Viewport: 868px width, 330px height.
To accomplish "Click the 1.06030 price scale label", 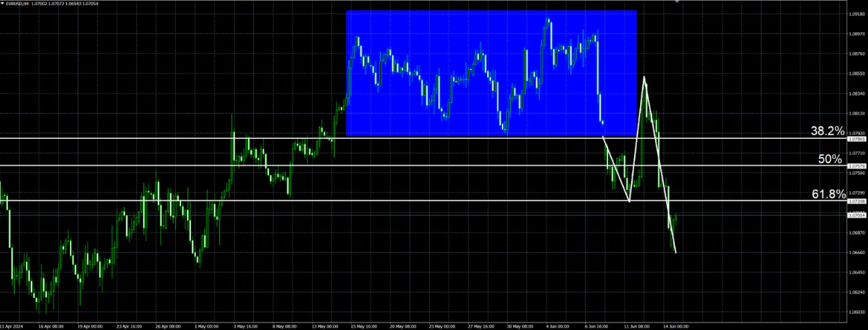I will pos(856,312).
